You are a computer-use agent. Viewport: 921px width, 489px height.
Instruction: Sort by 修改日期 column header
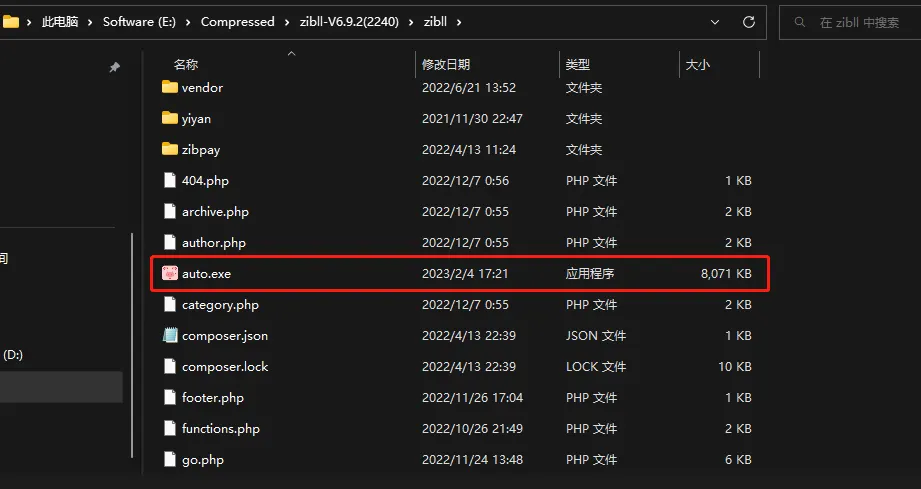tap(446, 65)
